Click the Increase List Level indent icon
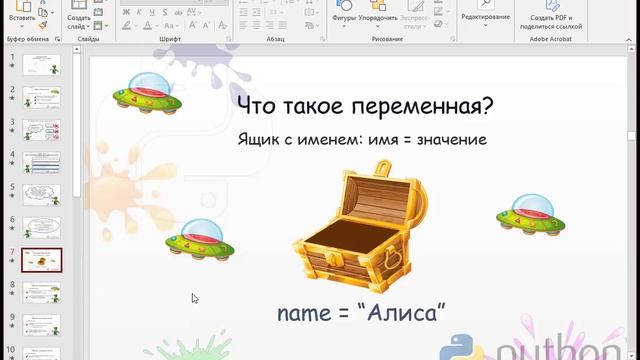This screenshot has height=360, width=640. pyautogui.click(x=256, y=12)
